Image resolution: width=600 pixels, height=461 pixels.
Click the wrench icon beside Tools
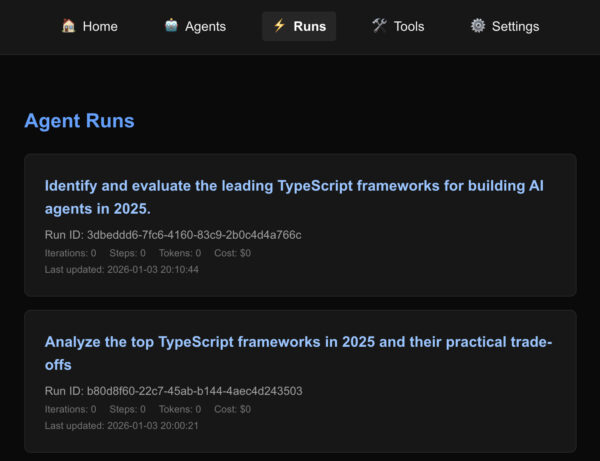[x=379, y=27]
